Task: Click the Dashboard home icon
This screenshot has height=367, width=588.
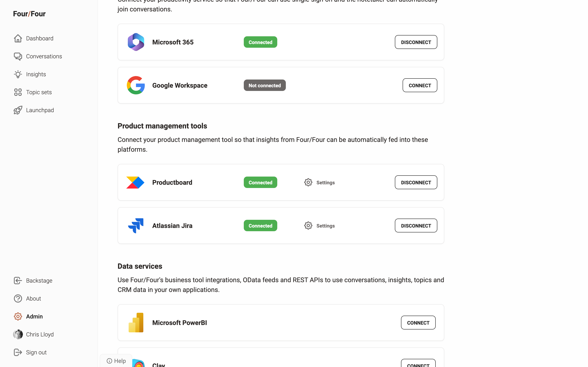Action: click(x=18, y=38)
